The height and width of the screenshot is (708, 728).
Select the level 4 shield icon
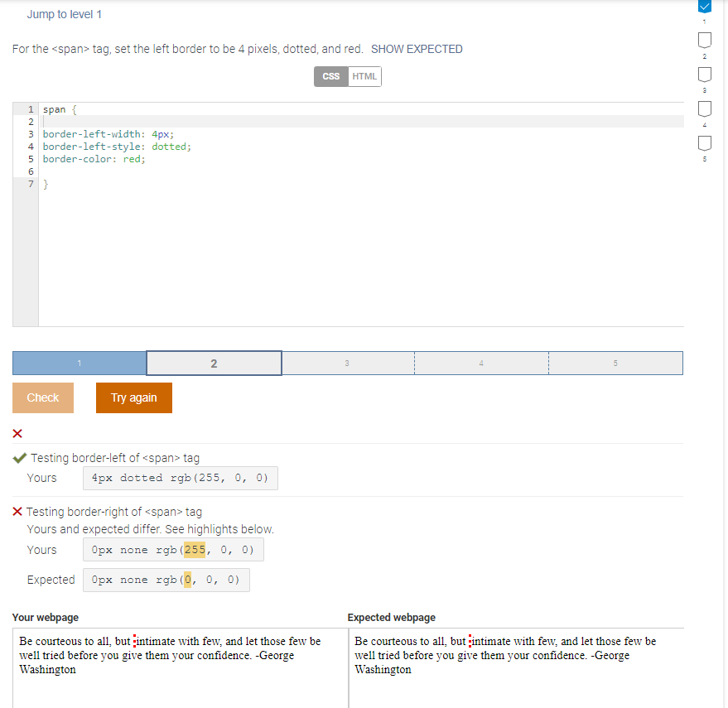pos(704,109)
